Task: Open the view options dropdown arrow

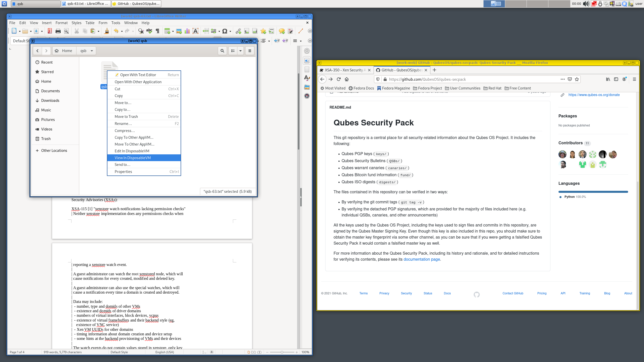Action: click(240, 51)
